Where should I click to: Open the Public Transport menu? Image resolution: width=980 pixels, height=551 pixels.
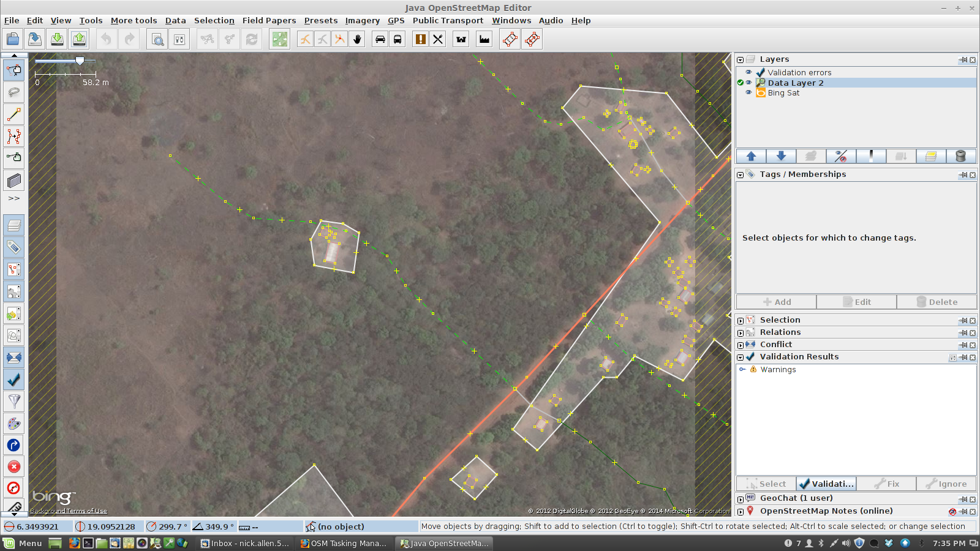[x=448, y=20]
